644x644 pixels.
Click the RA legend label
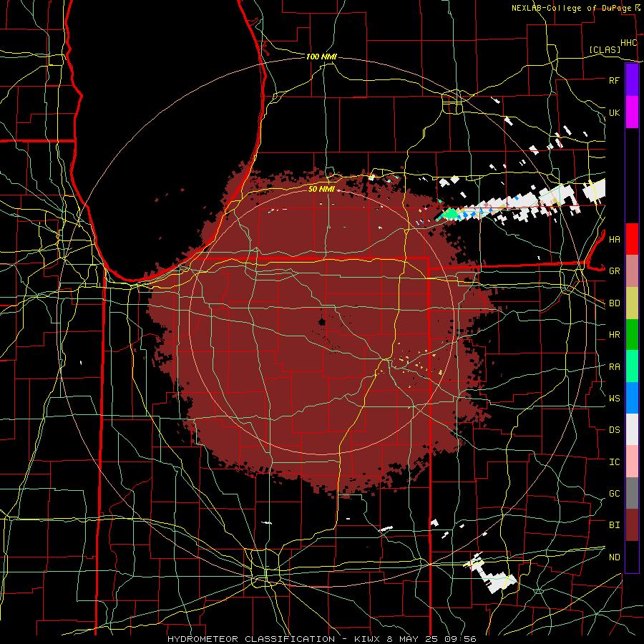click(x=614, y=367)
